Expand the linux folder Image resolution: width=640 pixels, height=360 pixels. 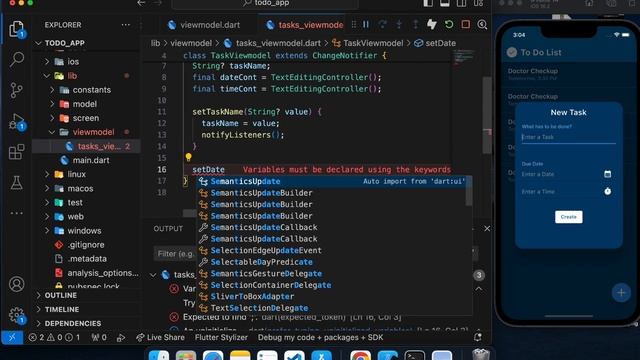[x=47, y=174]
